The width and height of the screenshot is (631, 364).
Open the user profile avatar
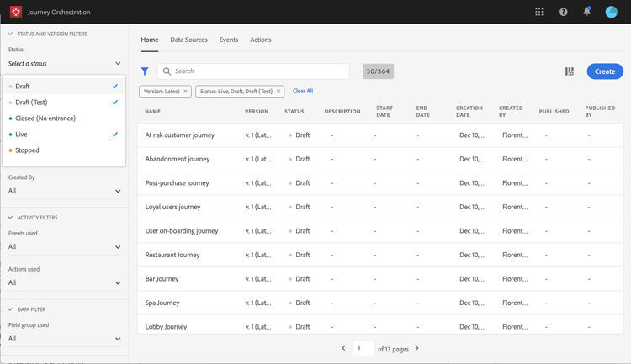click(612, 12)
